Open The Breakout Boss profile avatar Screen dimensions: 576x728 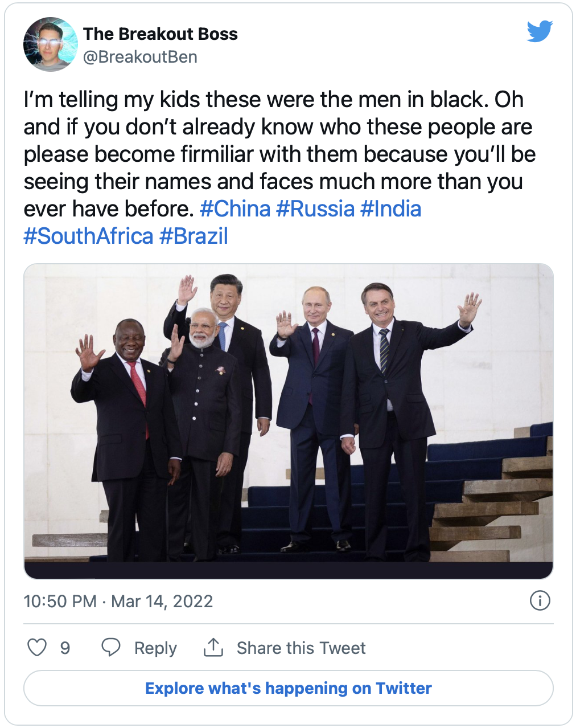pyautogui.click(x=50, y=44)
